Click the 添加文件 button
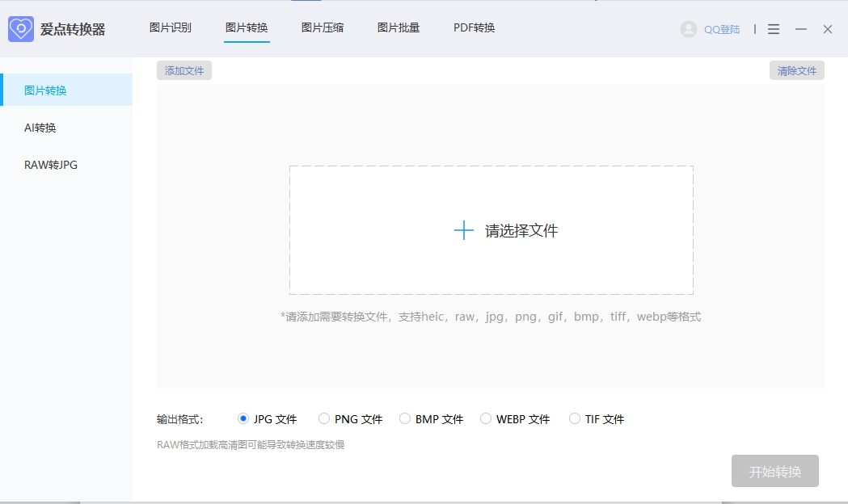 point(184,70)
